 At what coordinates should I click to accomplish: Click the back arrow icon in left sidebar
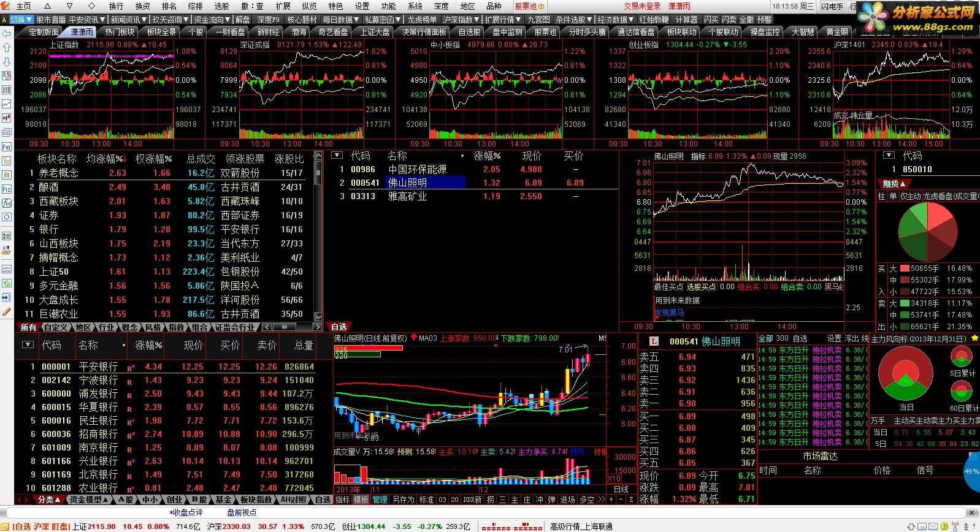(7, 34)
